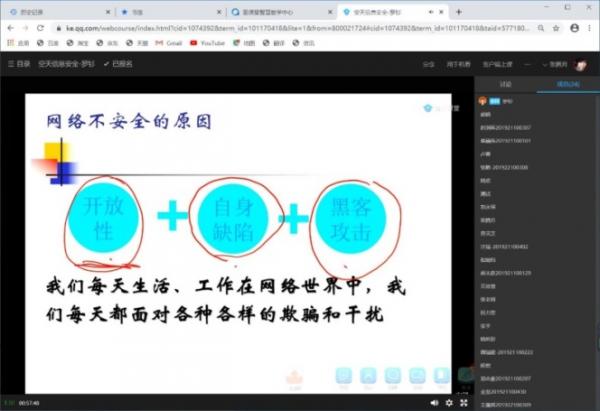Click the user avatar in the header

pos(580,63)
